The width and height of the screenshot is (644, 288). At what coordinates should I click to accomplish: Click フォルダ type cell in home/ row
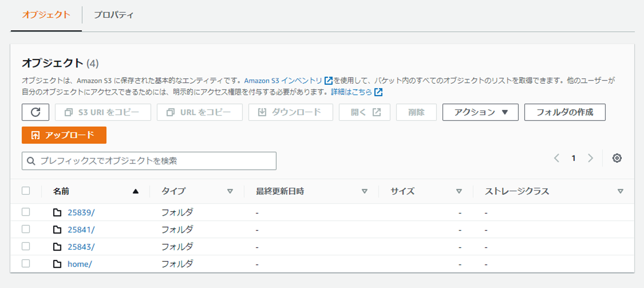[177, 264]
